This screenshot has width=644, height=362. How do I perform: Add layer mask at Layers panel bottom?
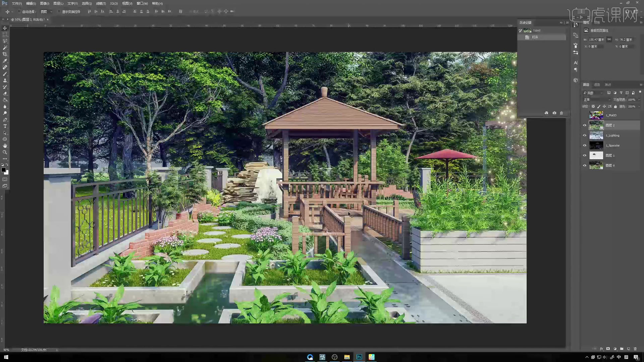tap(608, 349)
